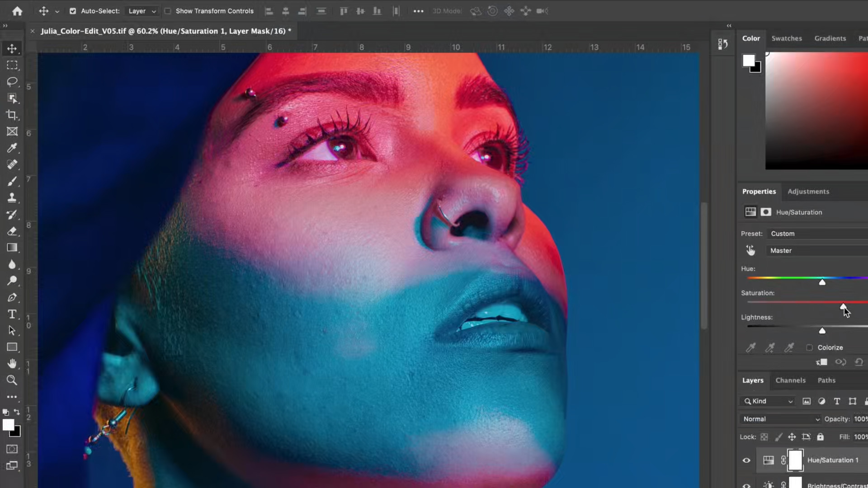Open the Auto-Select target dropdown
Image resolution: width=868 pixels, height=488 pixels.
pos(142,11)
